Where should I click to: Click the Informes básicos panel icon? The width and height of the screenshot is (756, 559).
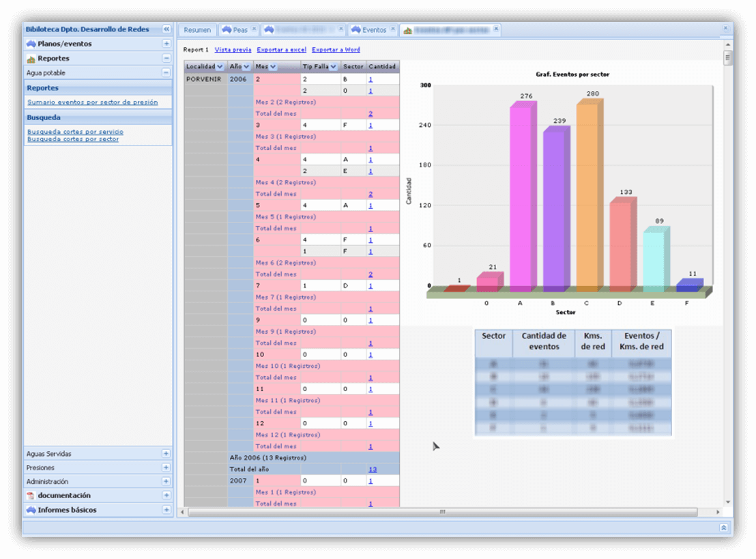(31, 510)
